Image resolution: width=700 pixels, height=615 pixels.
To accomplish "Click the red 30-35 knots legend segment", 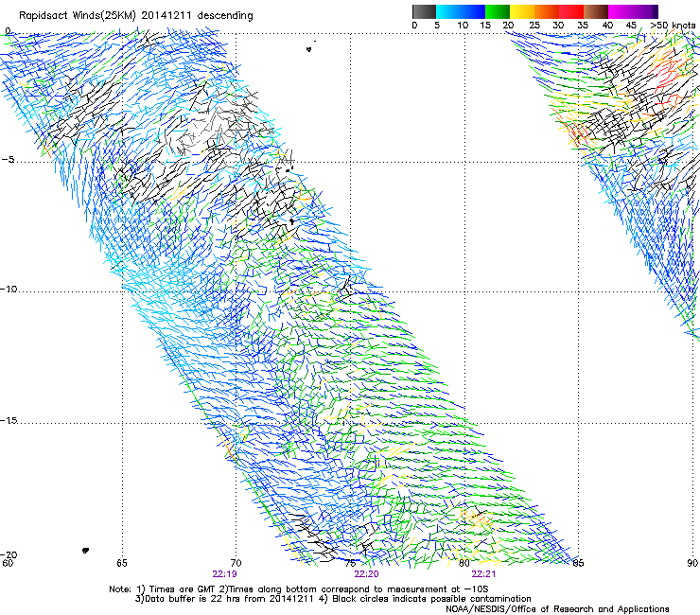I will click(571, 11).
